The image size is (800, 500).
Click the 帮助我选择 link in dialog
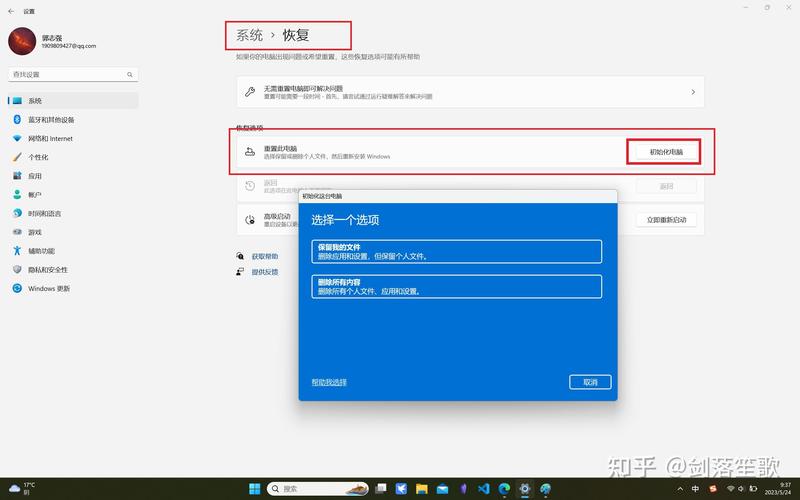coord(329,382)
